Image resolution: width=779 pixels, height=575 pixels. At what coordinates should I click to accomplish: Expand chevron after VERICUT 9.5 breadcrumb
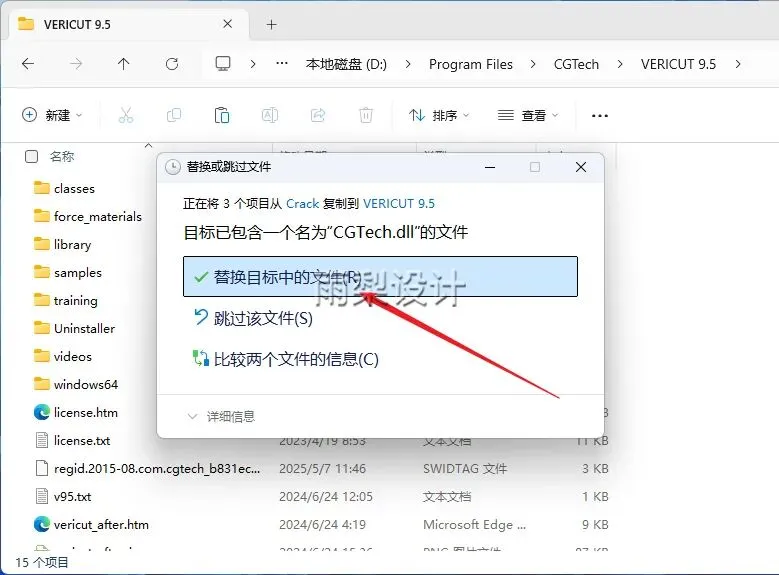738,64
